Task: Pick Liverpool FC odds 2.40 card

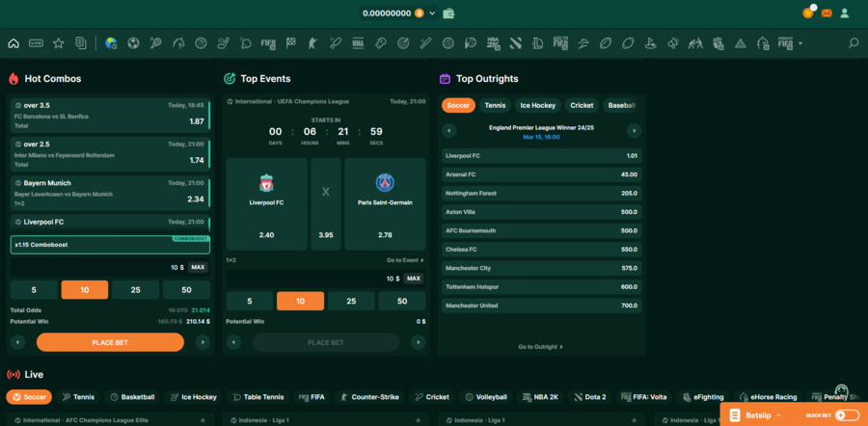Action: (x=267, y=205)
